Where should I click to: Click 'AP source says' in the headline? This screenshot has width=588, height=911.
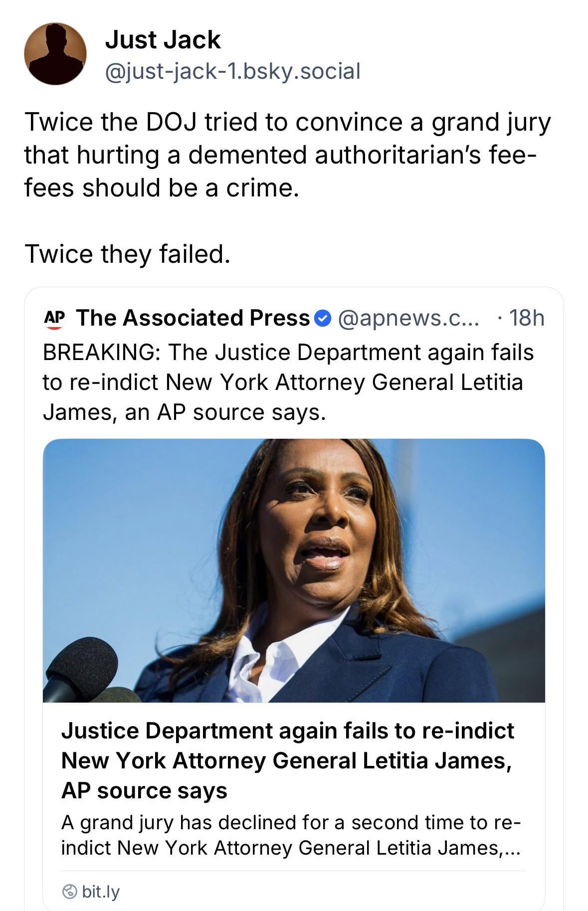pyautogui.click(x=144, y=790)
